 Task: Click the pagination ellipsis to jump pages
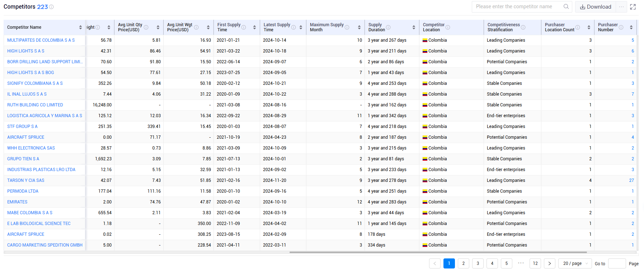pos(521,263)
